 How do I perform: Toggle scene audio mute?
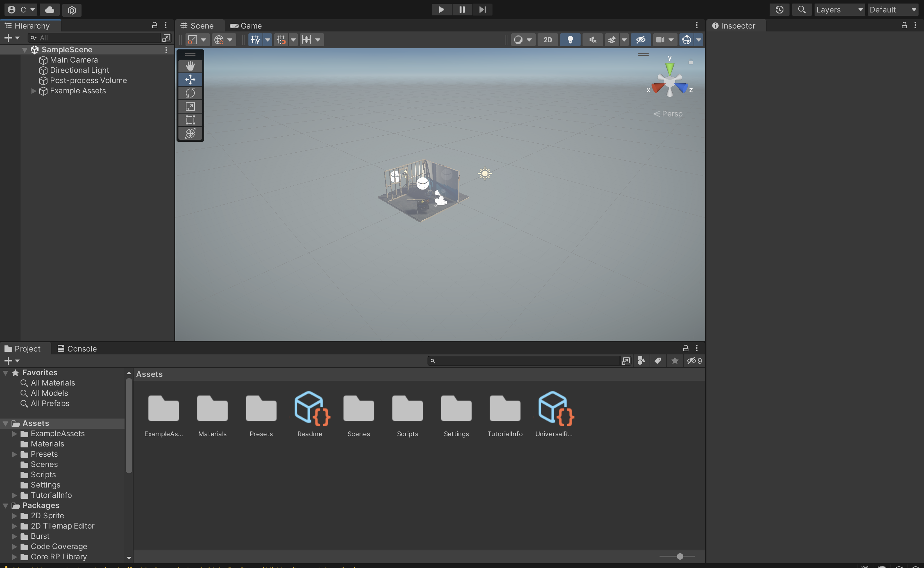(593, 40)
